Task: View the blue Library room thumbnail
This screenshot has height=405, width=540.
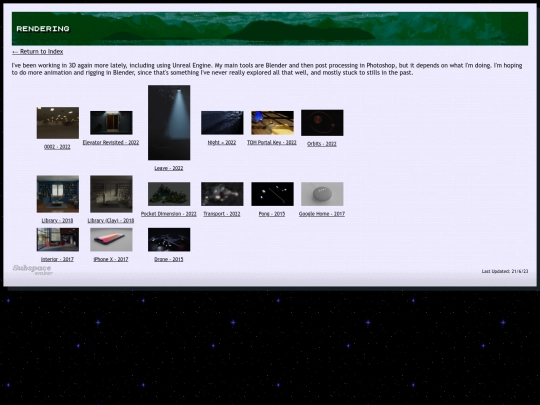Action: tap(58, 194)
